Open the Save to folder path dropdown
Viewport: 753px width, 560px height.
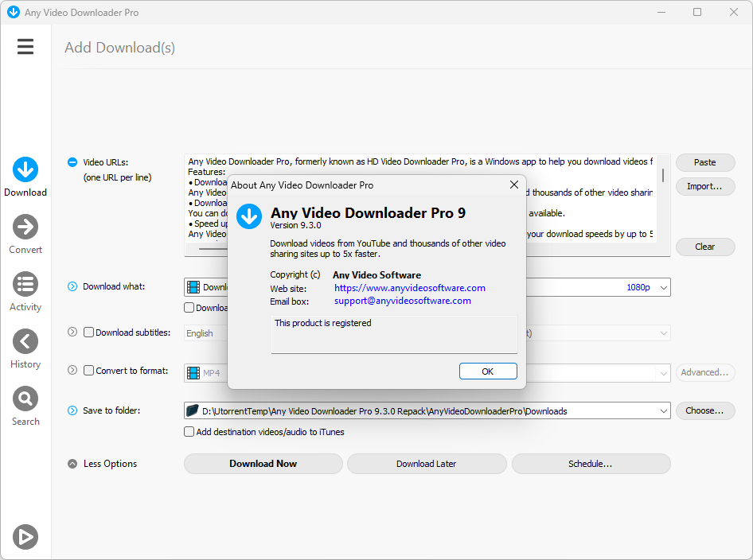click(x=664, y=410)
